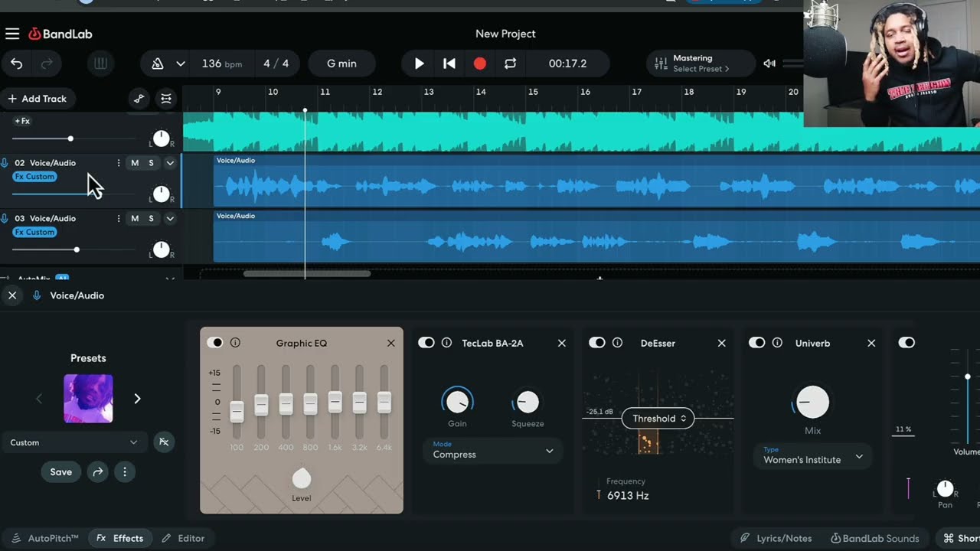The width and height of the screenshot is (980, 551).
Task: Open the track view settings icon
Action: [165, 99]
